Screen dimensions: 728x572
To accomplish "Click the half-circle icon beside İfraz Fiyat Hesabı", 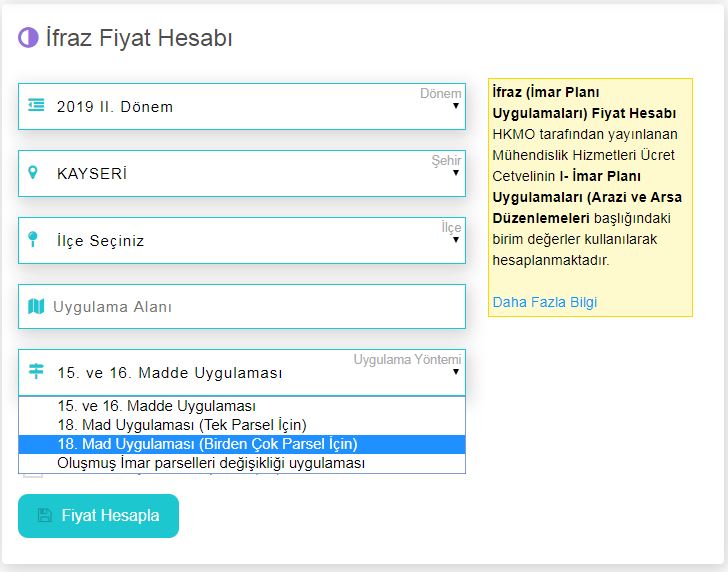I will 28,38.
